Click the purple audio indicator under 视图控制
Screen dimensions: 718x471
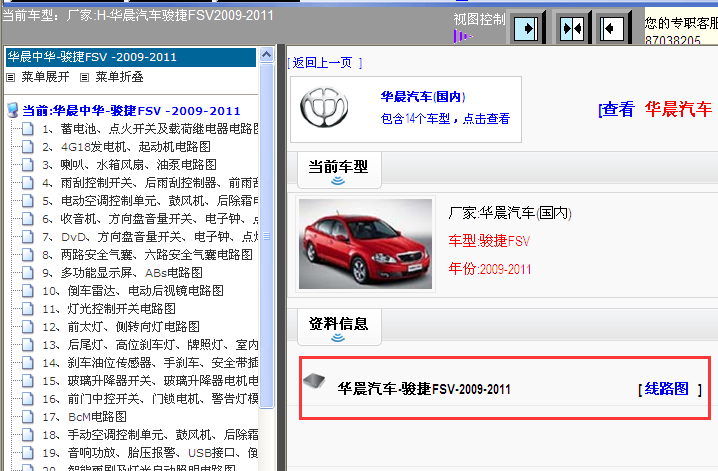click(462, 36)
